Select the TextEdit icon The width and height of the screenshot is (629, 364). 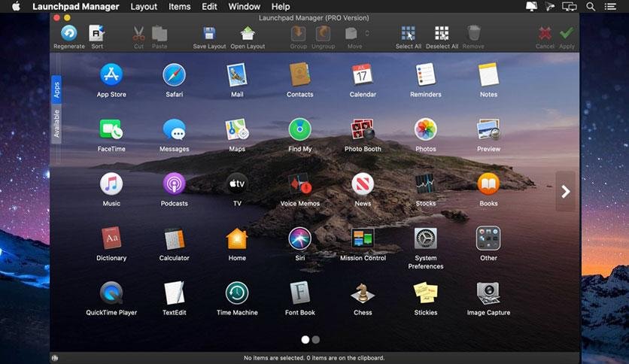(174, 293)
